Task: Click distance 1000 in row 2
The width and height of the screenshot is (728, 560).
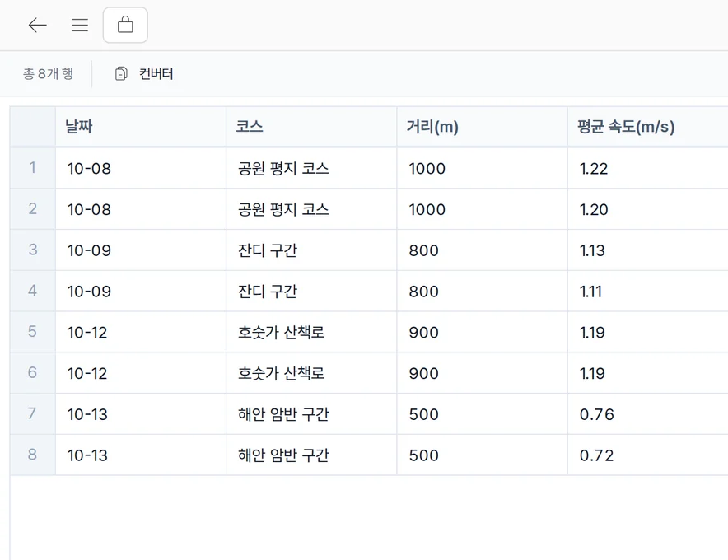Action: (x=483, y=209)
